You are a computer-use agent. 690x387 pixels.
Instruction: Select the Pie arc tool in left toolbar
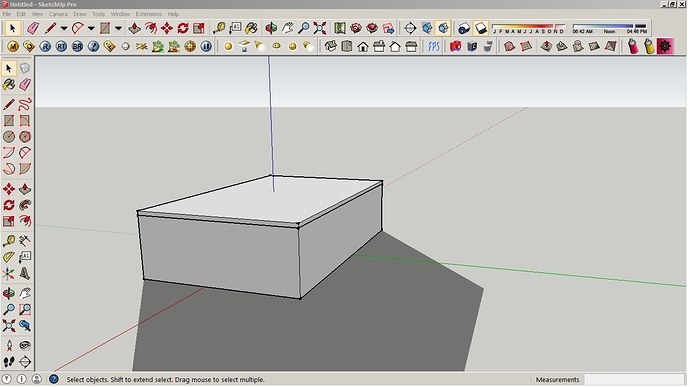[x=25, y=169]
